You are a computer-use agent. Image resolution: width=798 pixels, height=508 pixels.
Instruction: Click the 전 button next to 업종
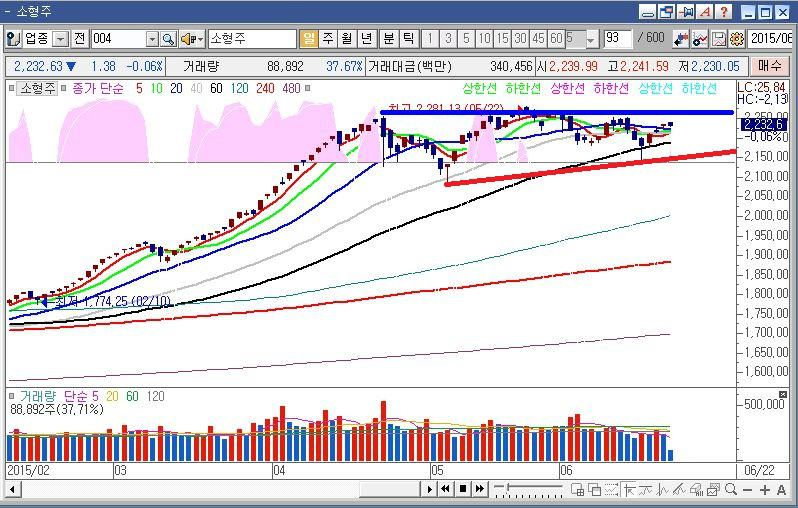(79, 39)
